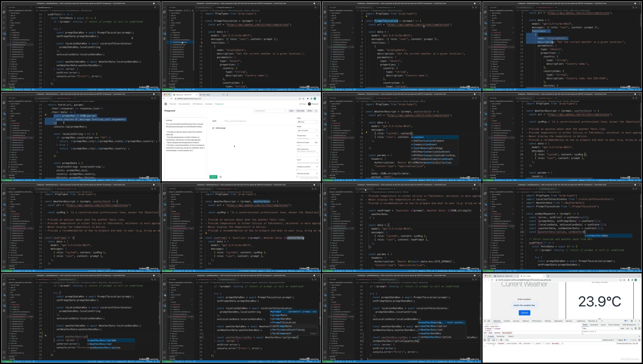Open API reference in the OpenAI navigation
Screen dimensions: 643x364
(198, 104)
